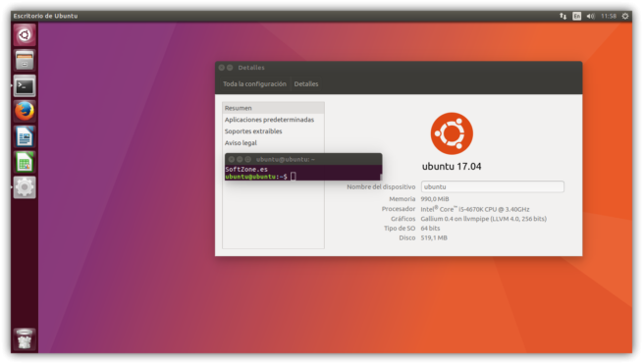The width and height of the screenshot is (643, 364).
Task: Select Aviso legal section
Action: click(x=273, y=142)
